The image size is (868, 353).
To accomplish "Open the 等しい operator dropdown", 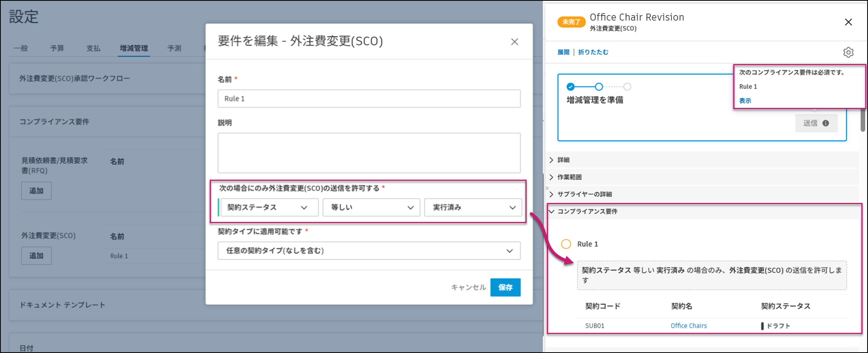I will (x=371, y=207).
